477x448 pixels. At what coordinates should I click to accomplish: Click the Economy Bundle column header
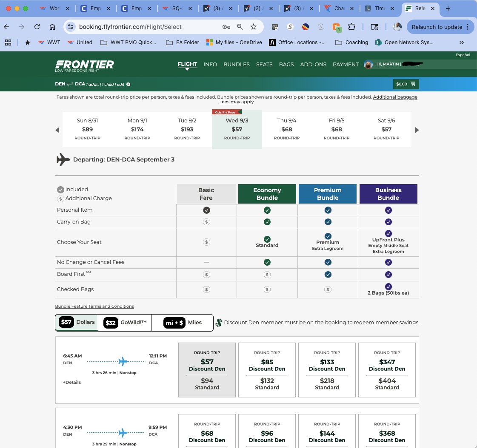coord(267,193)
